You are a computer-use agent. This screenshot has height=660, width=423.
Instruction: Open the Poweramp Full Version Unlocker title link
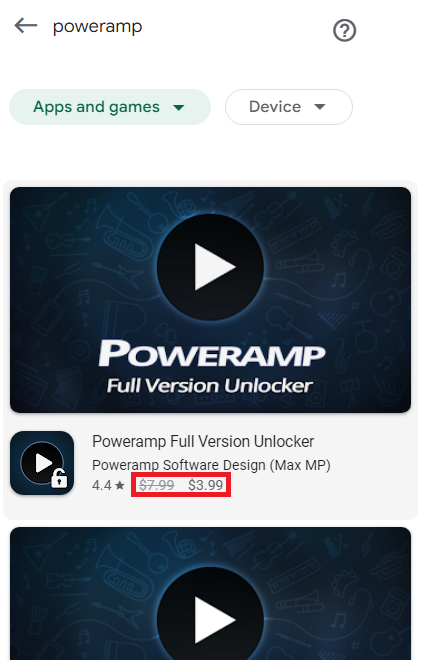[x=203, y=442]
